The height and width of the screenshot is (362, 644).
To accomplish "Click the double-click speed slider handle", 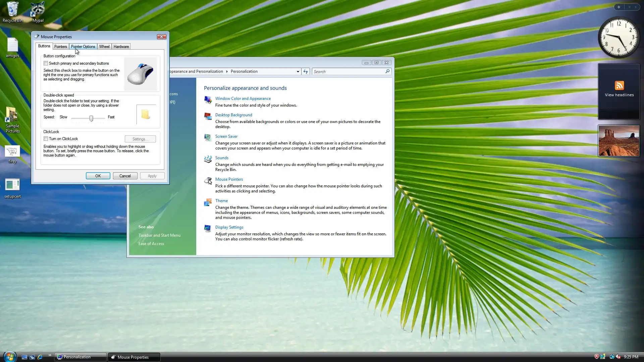I will point(91,118).
